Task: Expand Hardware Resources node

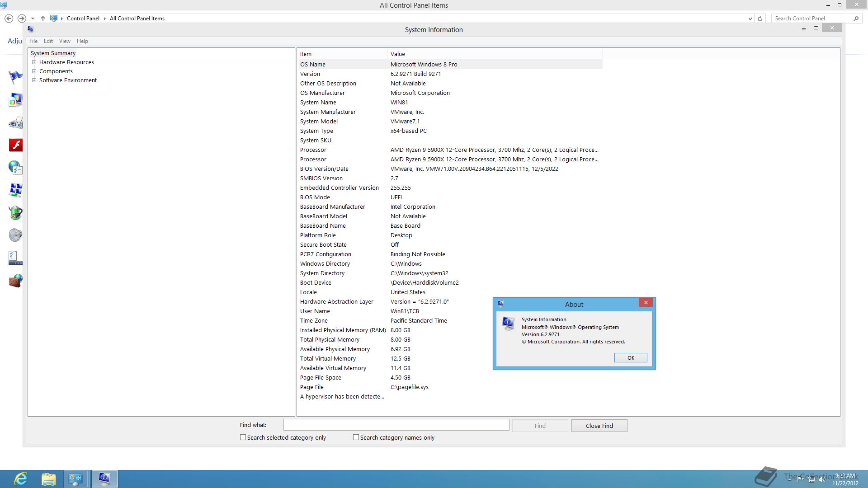Action: (x=34, y=62)
